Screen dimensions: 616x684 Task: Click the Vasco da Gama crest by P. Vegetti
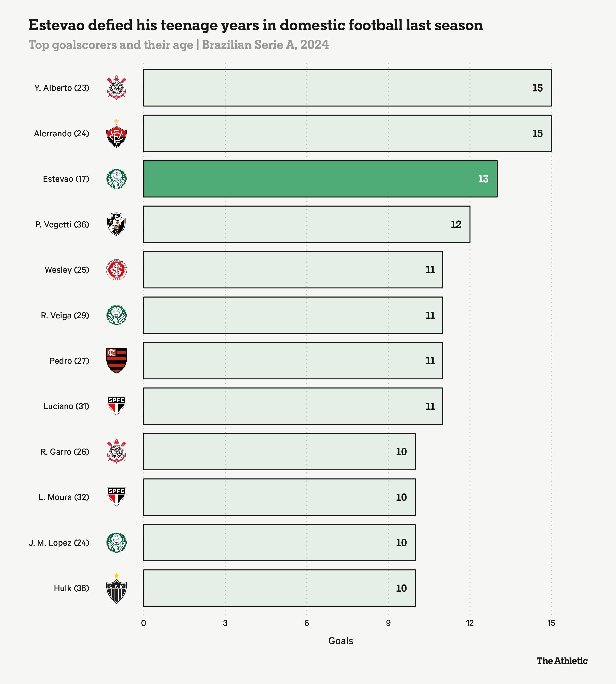point(116,224)
